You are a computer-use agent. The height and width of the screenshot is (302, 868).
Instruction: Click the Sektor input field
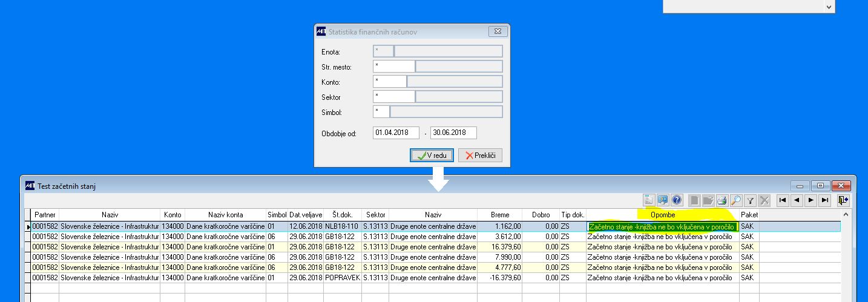tap(394, 97)
